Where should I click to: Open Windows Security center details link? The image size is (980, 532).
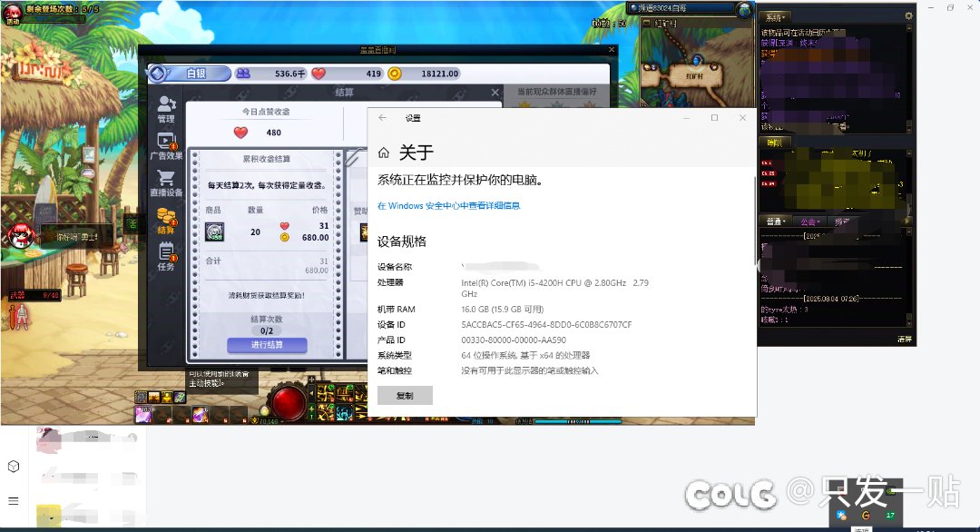coord(449,205)
